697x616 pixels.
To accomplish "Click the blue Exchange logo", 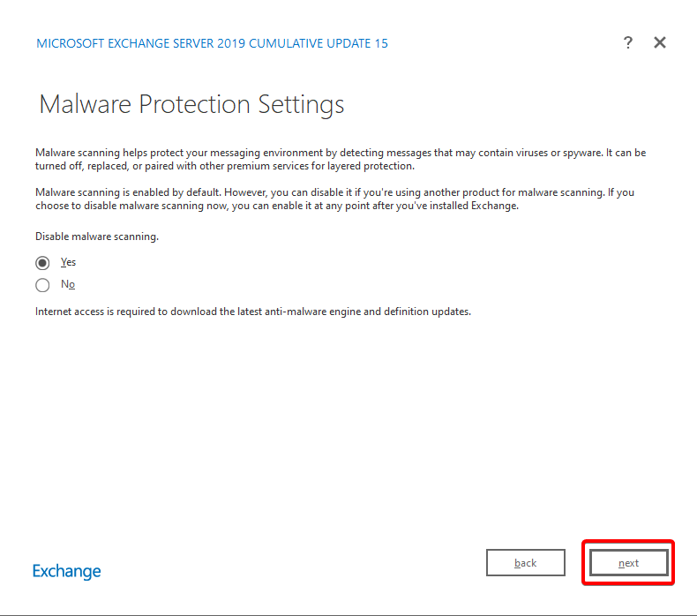I will tap(67, 571).
